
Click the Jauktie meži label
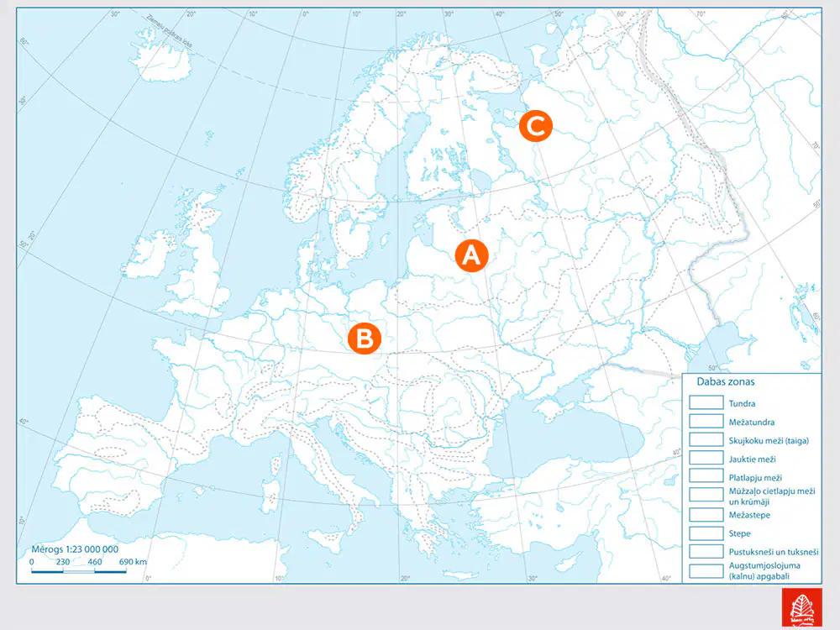pyautogui.click(x=752, y=459)
